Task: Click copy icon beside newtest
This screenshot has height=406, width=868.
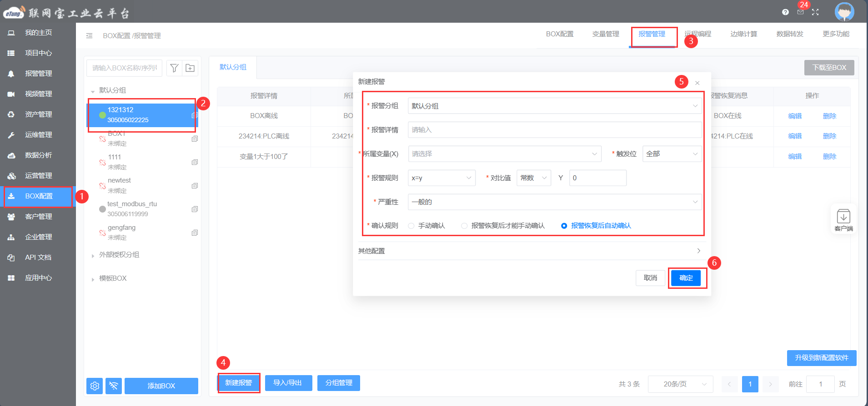Action: [195, 186]
